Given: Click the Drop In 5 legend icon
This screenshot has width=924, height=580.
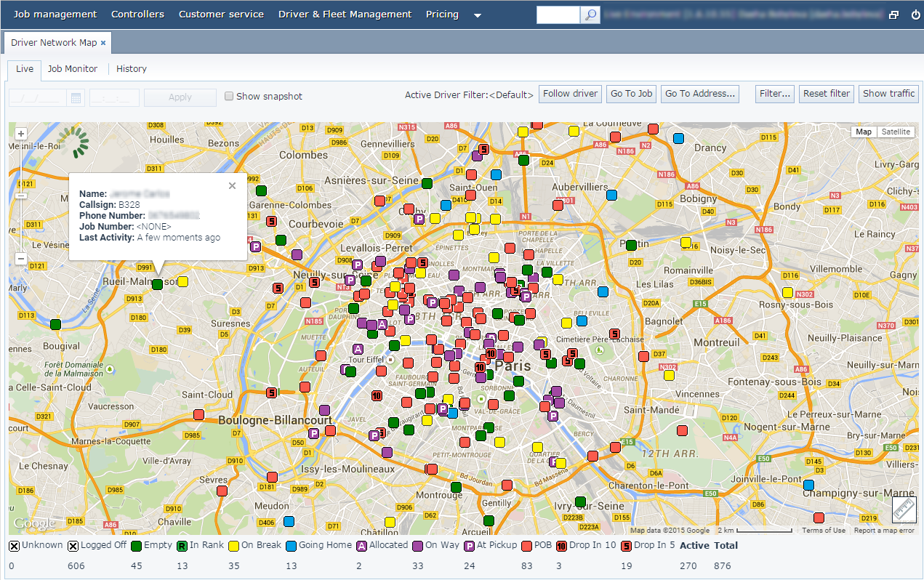Looking at the screenshot, I should (x=625, y=546).
